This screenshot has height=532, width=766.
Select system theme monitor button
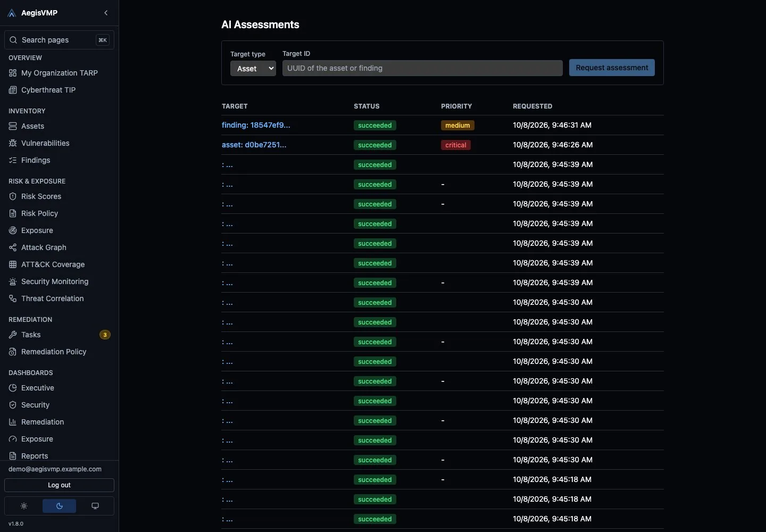pos(95,506)
